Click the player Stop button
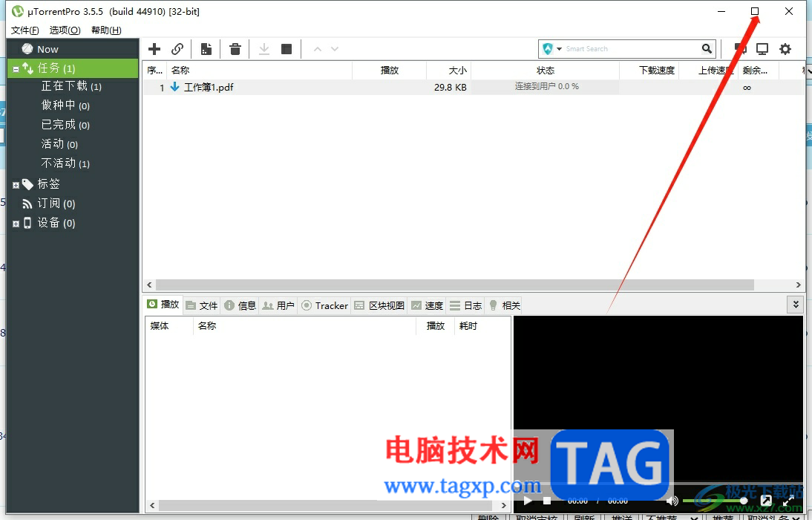 point(547,501)
